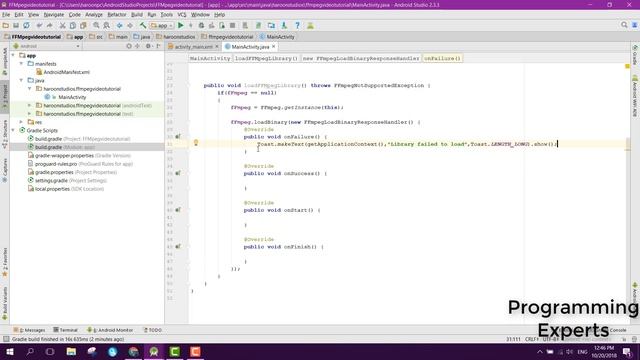
Task: Open the Refactor menu
Action: click(x=117, y=15)
